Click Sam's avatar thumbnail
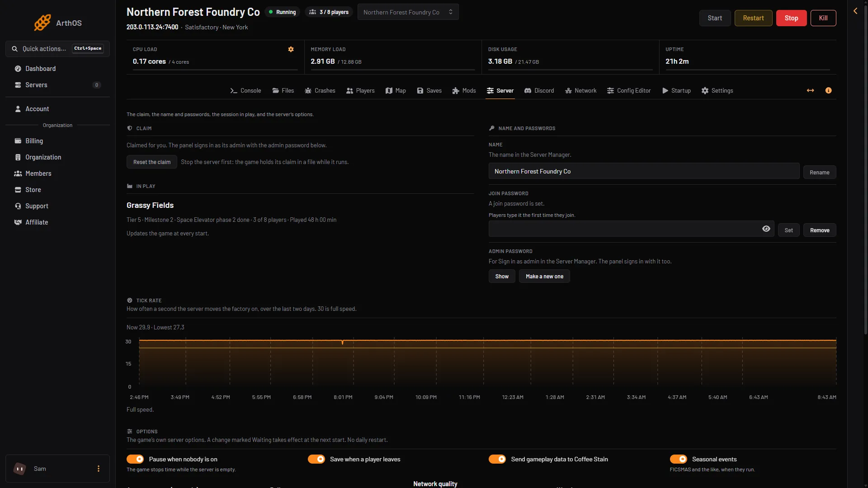The height and width of the screenshot is (488, 868). click(x=20, y=469)
